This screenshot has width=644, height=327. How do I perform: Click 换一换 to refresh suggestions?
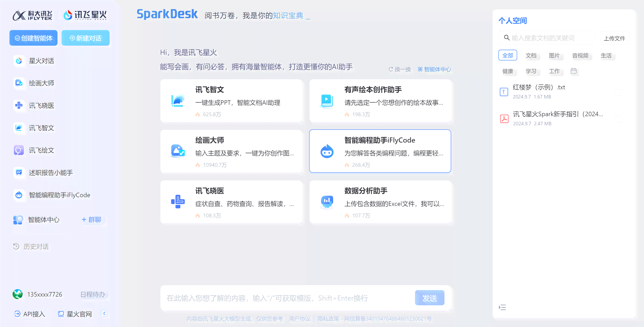(x=400, y=69)
